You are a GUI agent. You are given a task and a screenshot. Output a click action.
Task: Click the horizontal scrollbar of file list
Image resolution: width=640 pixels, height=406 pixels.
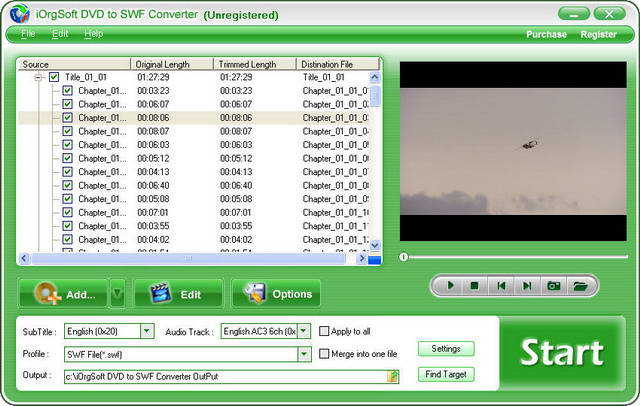pyautogui.click(x=188, y=258)
